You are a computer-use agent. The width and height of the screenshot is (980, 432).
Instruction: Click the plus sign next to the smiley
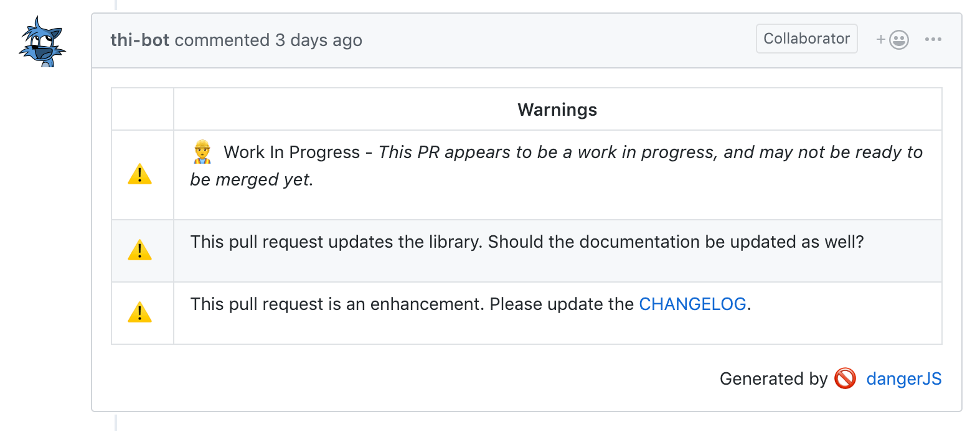[x=880, y=39]
